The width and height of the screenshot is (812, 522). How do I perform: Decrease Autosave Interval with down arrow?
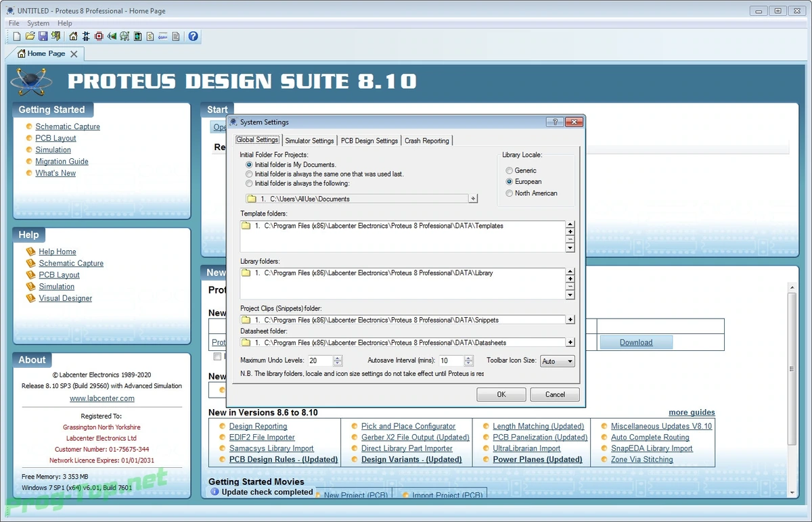[x=468, y=364]
